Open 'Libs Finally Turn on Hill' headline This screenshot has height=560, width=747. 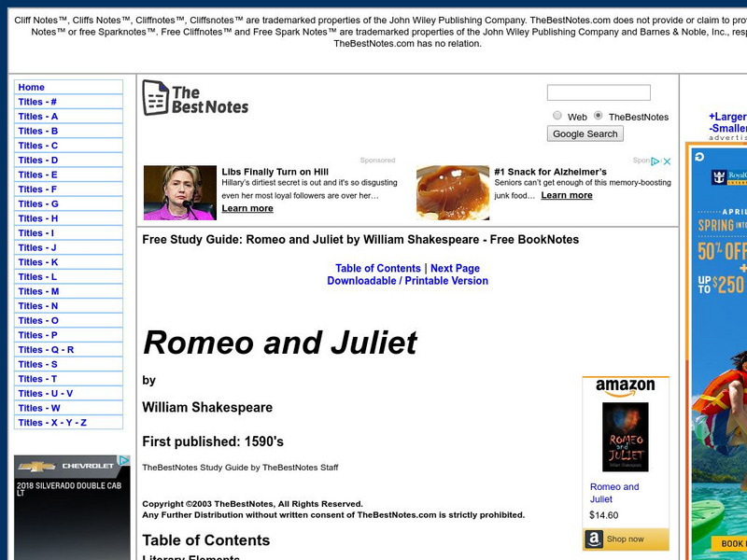[x=275, y=172]
